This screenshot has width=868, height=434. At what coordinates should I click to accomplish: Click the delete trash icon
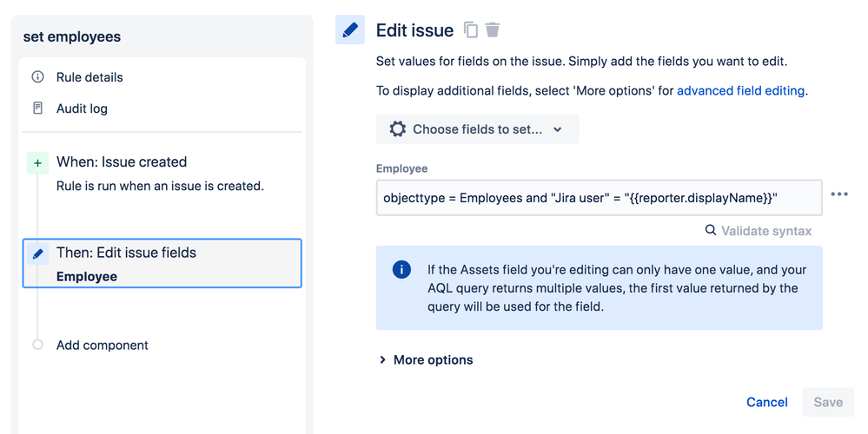pos(493,30)
